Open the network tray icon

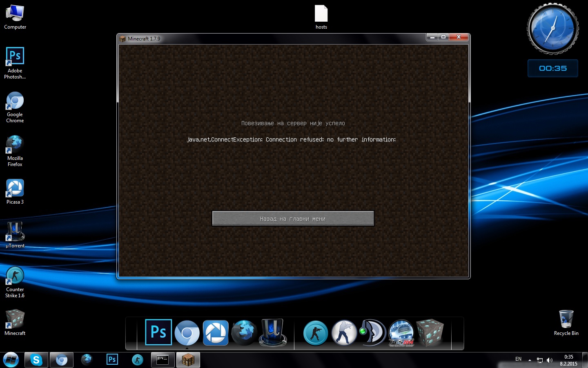(x=539, y=360)
